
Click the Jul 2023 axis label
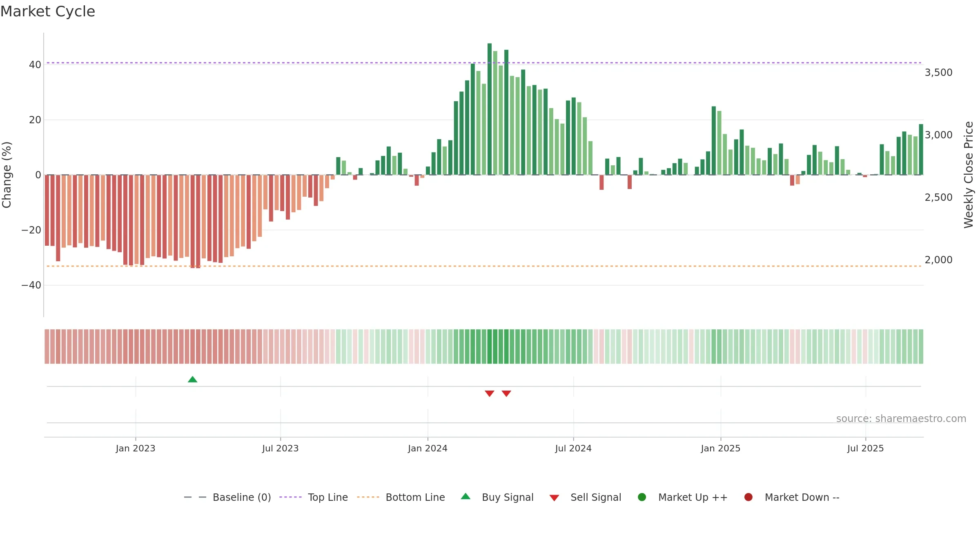click(281, 448)
